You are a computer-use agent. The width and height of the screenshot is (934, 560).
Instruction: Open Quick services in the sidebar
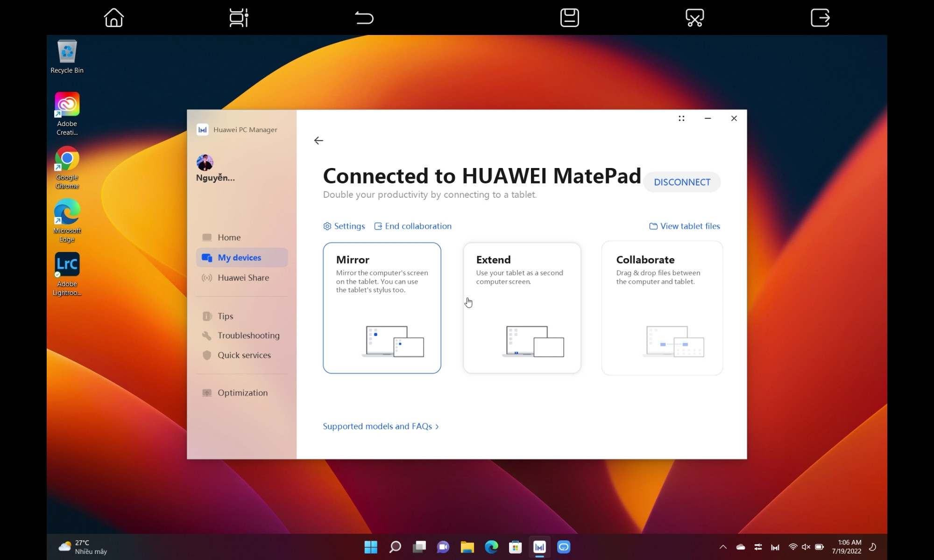tap(241, 355)
